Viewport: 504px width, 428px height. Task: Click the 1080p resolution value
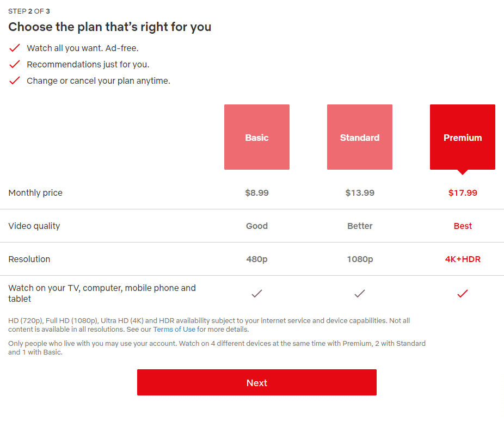click(x=360, y=259)
